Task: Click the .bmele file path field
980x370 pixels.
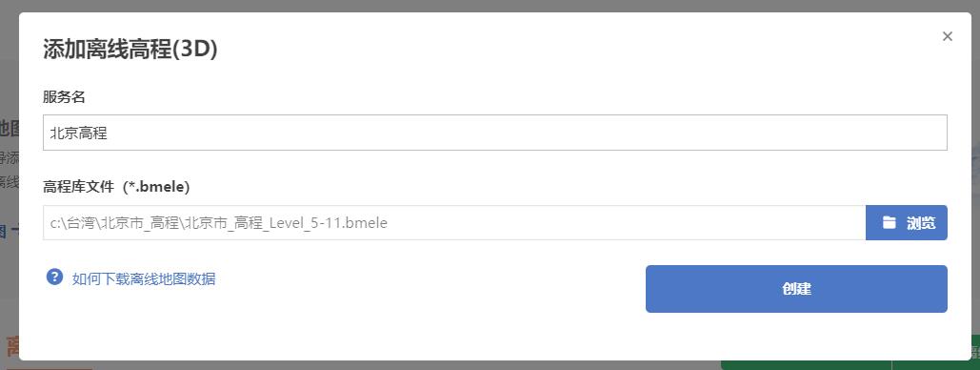Action: click(x=454, y=222)
